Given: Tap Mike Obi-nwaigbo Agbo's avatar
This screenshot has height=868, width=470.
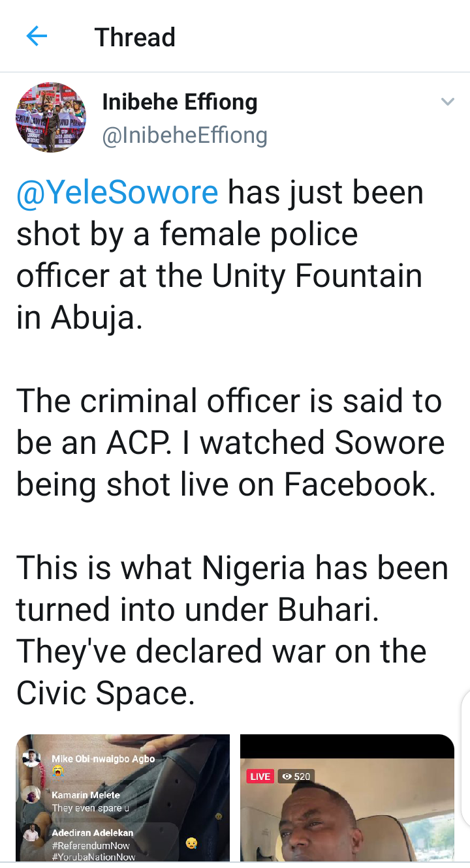Looking at the screenshot, I should pos(32,758).
